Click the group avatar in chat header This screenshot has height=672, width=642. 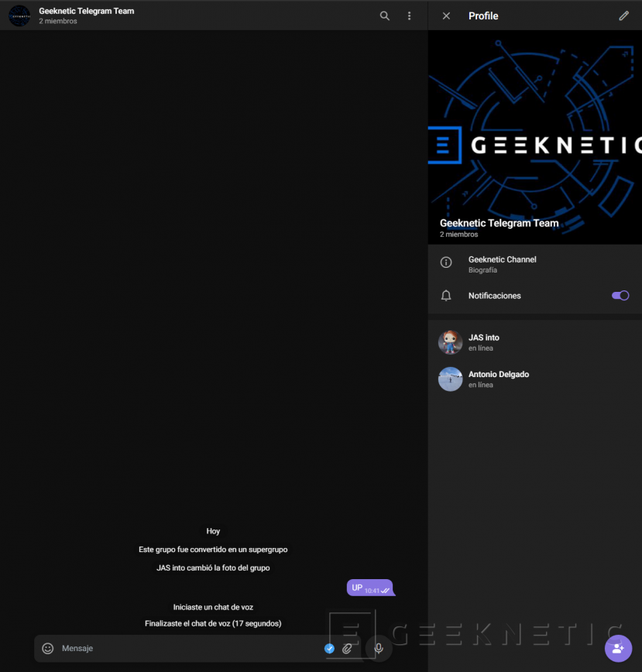(x=19, y=15)
